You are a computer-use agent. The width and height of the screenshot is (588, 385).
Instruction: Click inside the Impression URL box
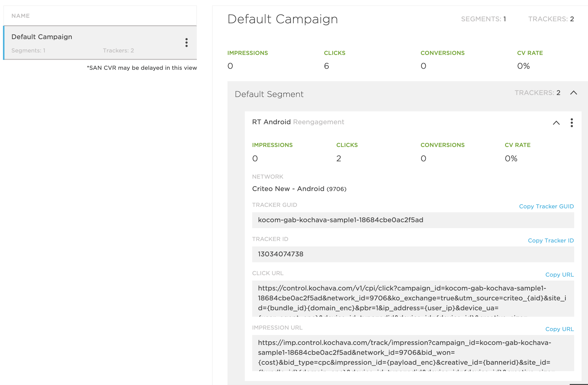click(413, 353)
